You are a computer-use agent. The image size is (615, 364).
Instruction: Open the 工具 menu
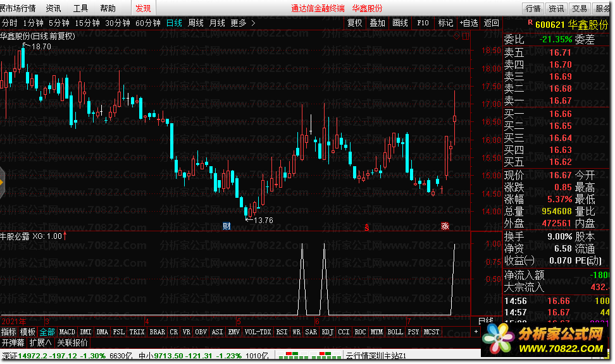81,8
